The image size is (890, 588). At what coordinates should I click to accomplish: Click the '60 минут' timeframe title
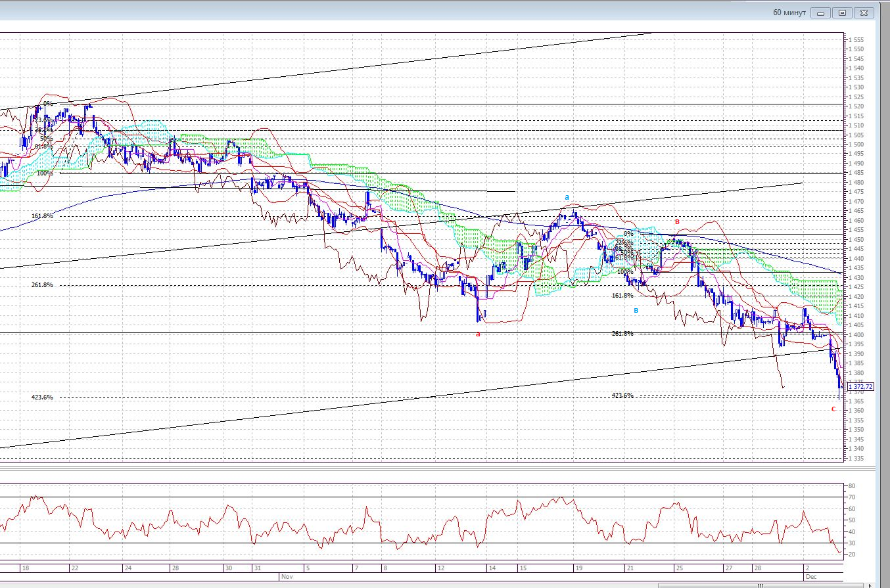click(x=789, y=12)
